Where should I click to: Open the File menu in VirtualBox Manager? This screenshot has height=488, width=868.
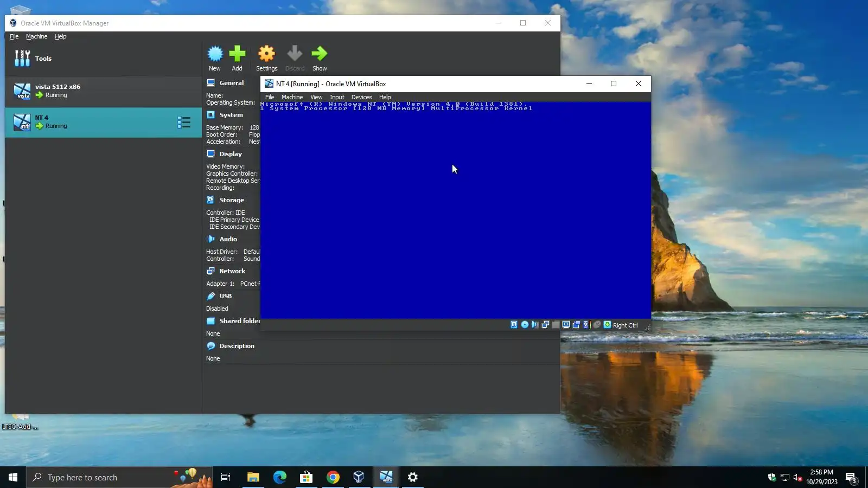(x=14, y=36)
